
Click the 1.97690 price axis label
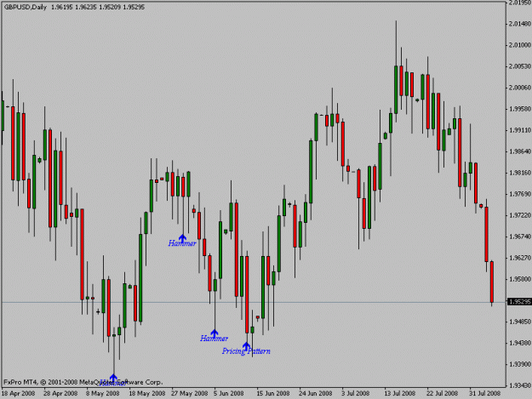coord(519,194)
